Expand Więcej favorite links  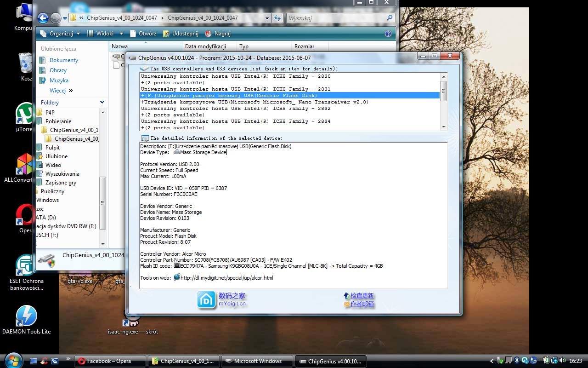[x=61, y=91]
